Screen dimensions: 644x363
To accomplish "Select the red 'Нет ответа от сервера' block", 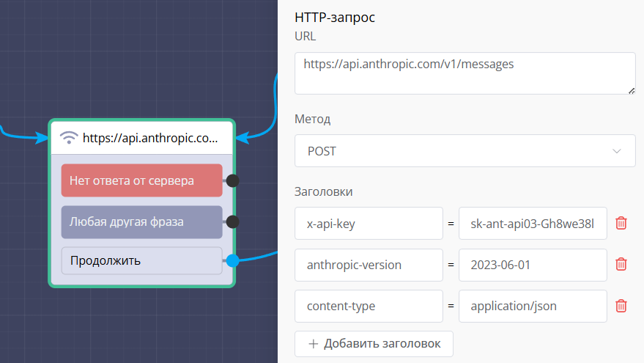I will point(141,180).
